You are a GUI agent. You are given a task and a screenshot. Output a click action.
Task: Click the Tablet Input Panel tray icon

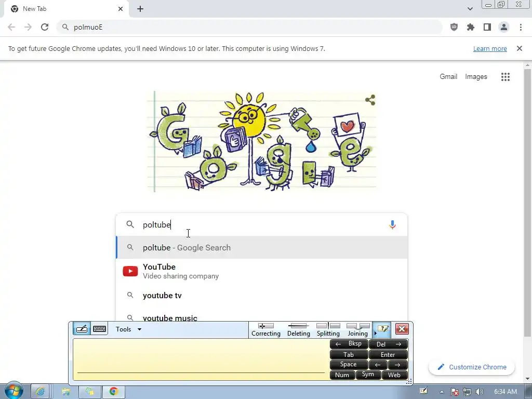point(423,391)
